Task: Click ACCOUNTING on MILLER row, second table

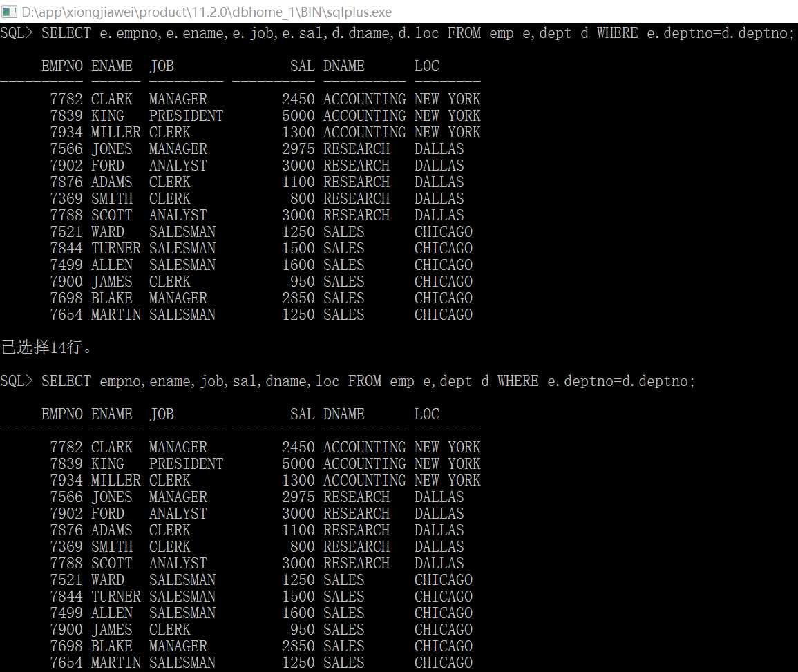Action: 365,480
